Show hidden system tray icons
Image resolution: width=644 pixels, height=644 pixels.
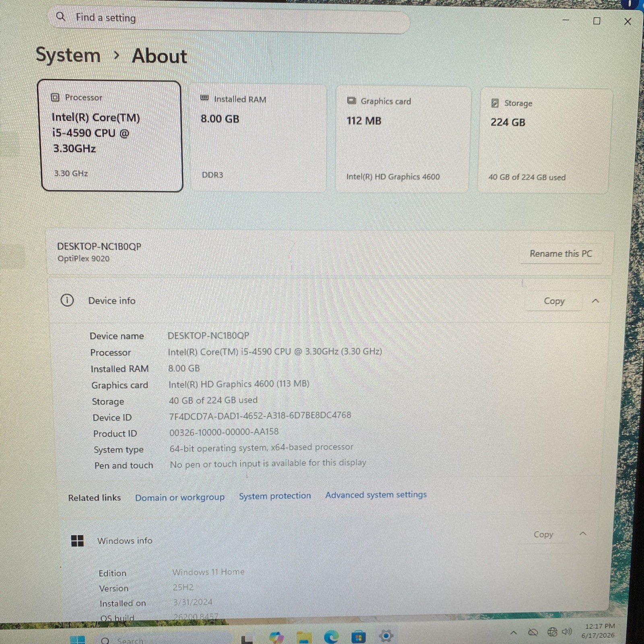[x=514, y=633]
